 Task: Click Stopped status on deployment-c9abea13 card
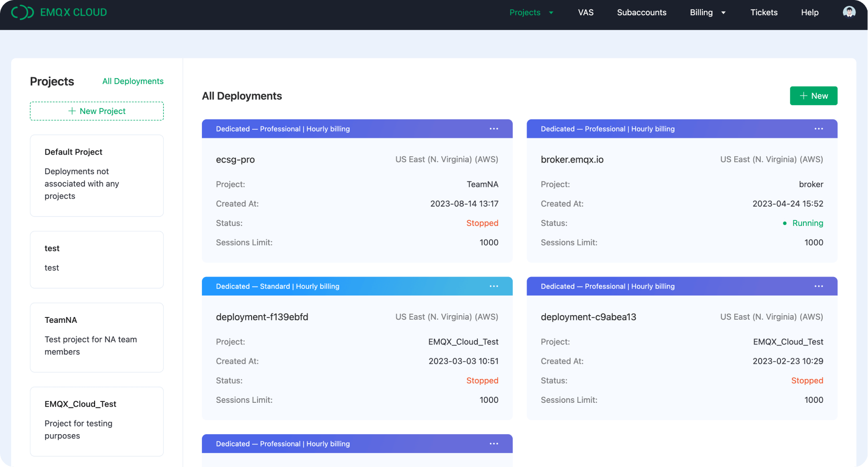click(x=807, y=381)
